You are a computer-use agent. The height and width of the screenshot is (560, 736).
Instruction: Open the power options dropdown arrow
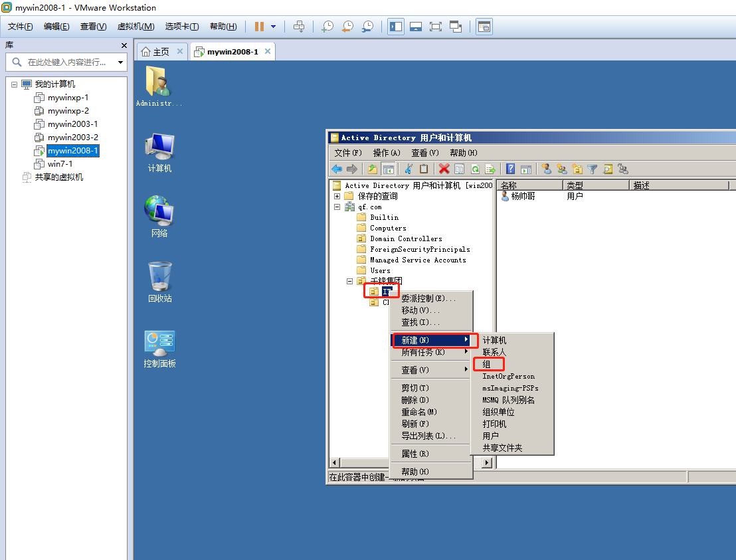coord(273,27)
